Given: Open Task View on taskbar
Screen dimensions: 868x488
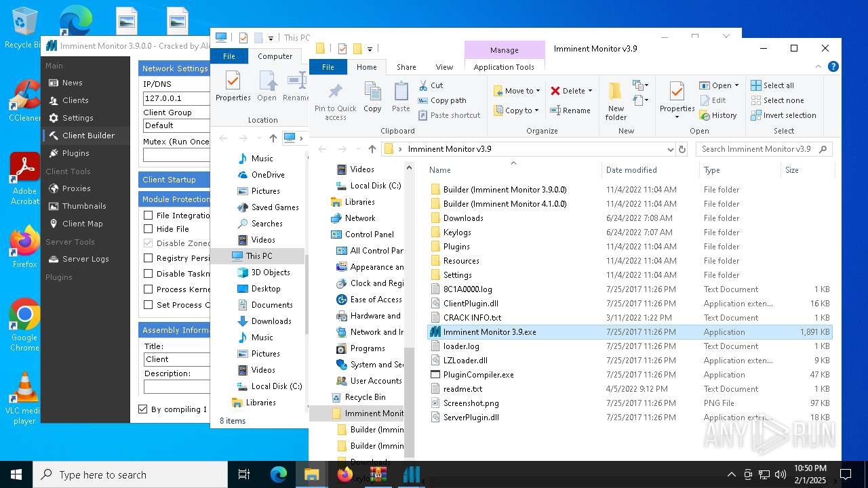Looking at the screenshot, I should (244, 474).
